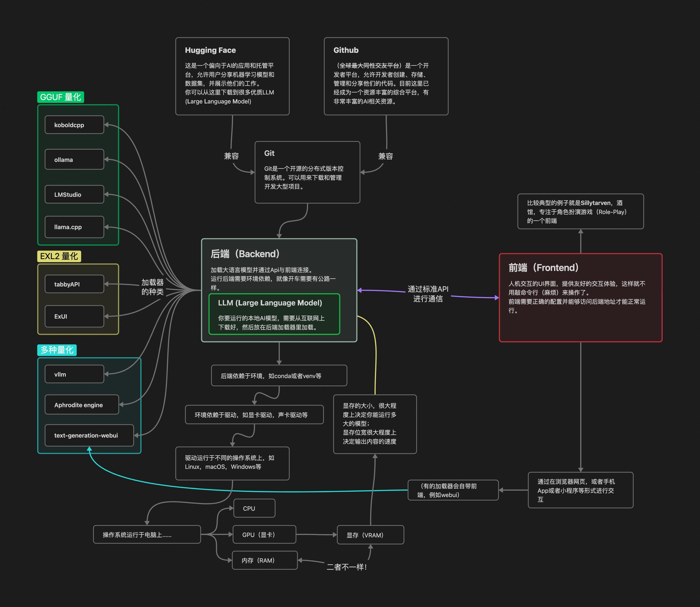This screenshot has height=607, width=700.
Task: Click the 环境依赖于驱动 node
Action: point(254,415)
